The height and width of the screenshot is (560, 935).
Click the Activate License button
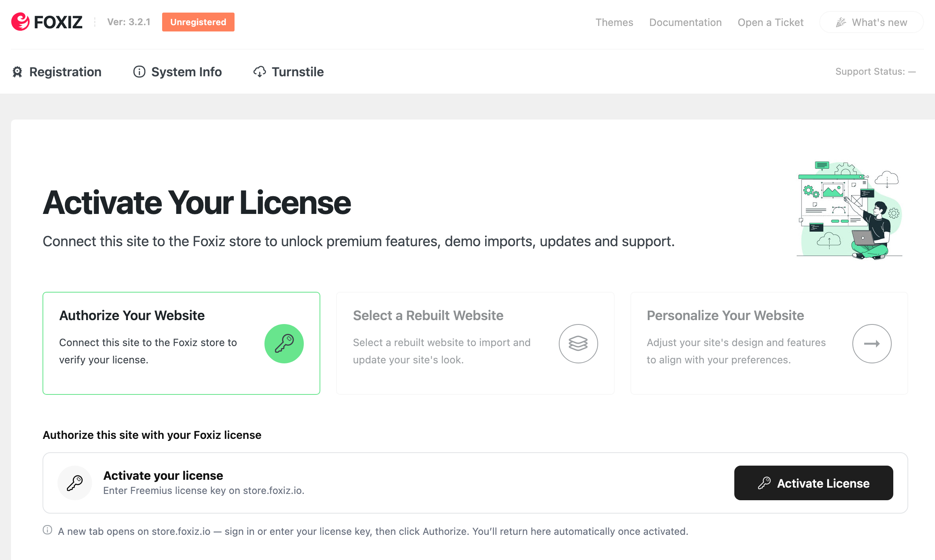814,483
